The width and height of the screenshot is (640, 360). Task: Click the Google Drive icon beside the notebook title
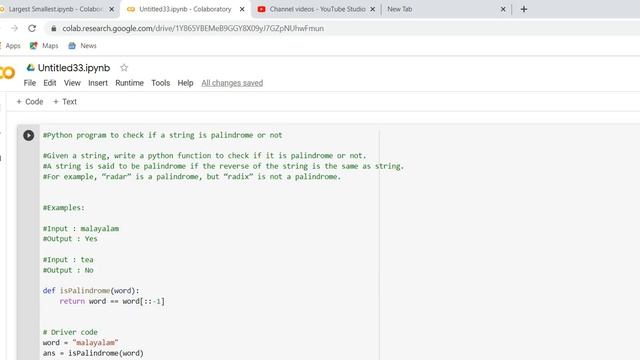(x=31, y=68)
